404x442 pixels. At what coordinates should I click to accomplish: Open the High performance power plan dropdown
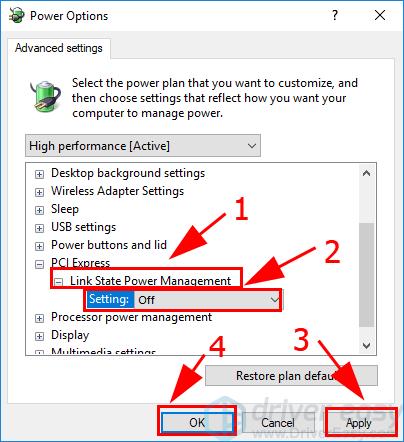pyautogui.click(x=143, y=146)
